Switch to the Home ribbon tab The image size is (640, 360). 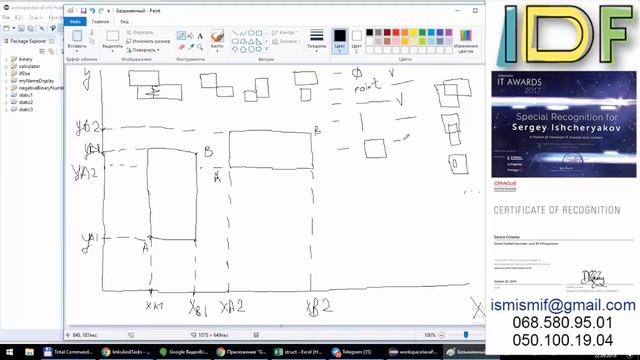pyautogui.click(x=100, y=22)
